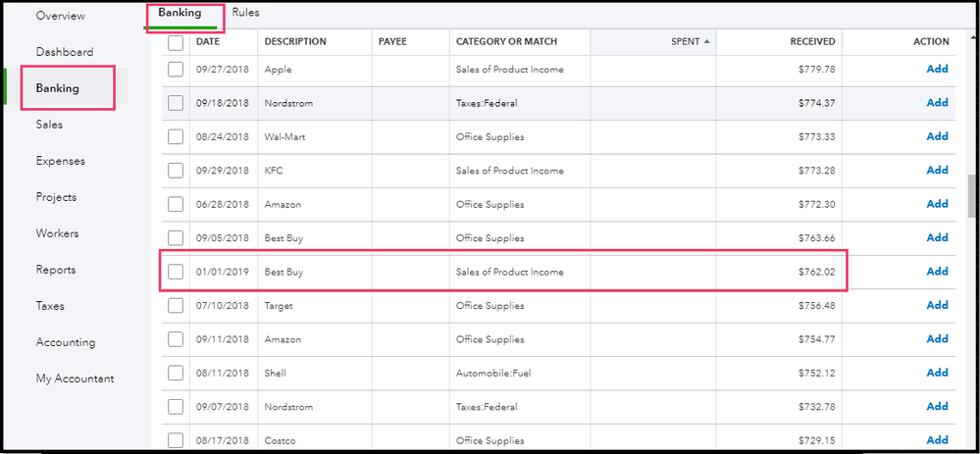The height and width of the screenshot is (454, 980).
Task: Click Add for Wal-Mart $773.33 row
Action: [937, 137]
